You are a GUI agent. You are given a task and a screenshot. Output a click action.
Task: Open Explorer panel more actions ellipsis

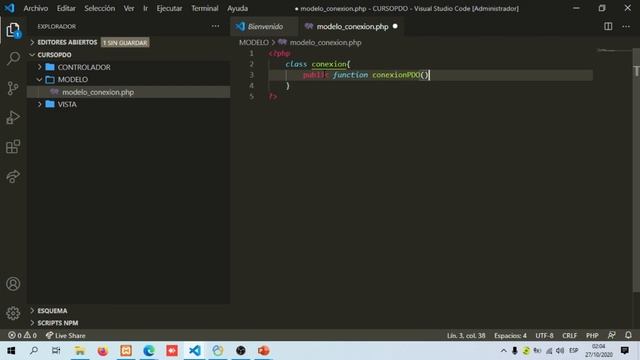[215, 26]
